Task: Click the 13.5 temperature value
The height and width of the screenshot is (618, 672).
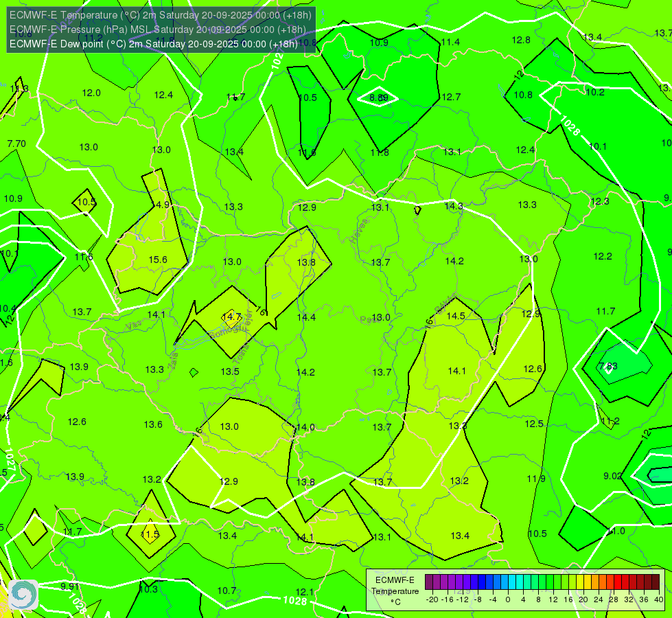Action: click(230, 371)
